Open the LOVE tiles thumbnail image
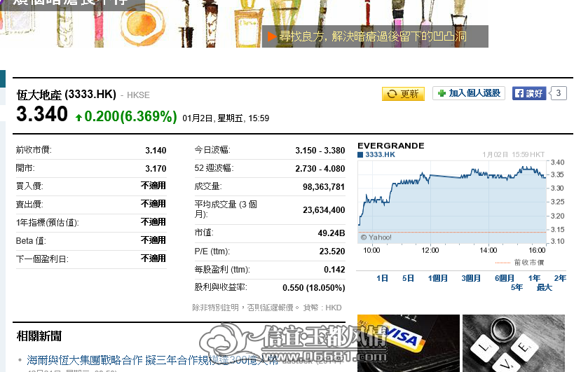588x372 pixels. (514, 343)
